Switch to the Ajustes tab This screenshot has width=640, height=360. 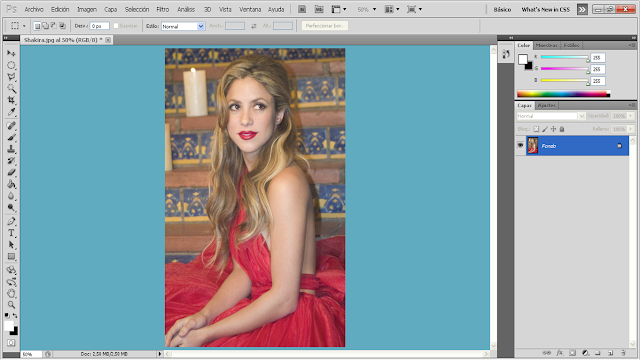(546, 105)
